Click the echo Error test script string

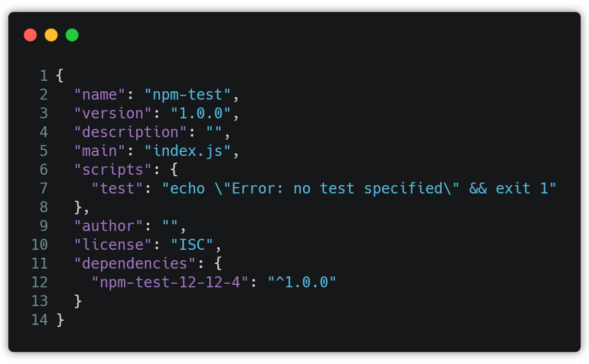pos(359,188)
